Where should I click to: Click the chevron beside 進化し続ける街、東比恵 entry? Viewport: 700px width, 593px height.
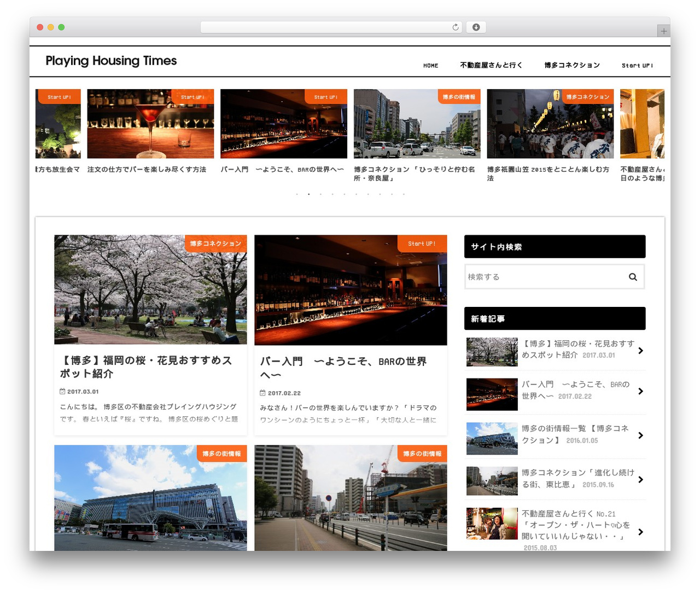coord(641,480)
